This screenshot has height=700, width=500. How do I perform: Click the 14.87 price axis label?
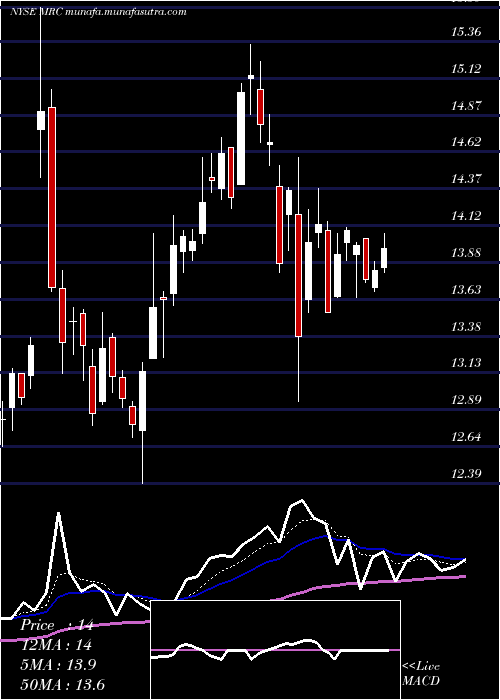tap(467, 106)
